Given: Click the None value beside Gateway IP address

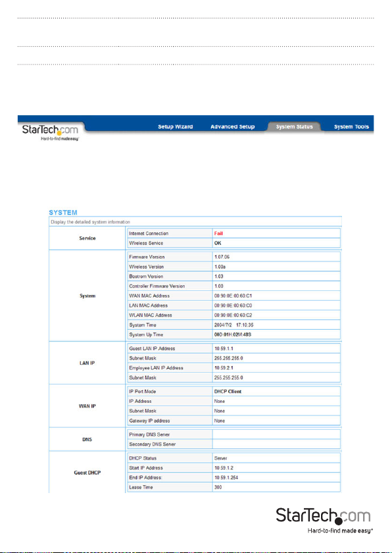Looking at the screenshot, I should click(220, 421).
